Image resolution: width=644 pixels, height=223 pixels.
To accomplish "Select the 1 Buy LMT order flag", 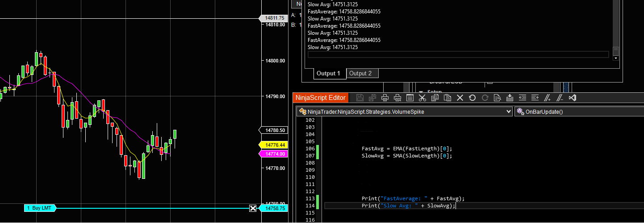I will 40,208.
